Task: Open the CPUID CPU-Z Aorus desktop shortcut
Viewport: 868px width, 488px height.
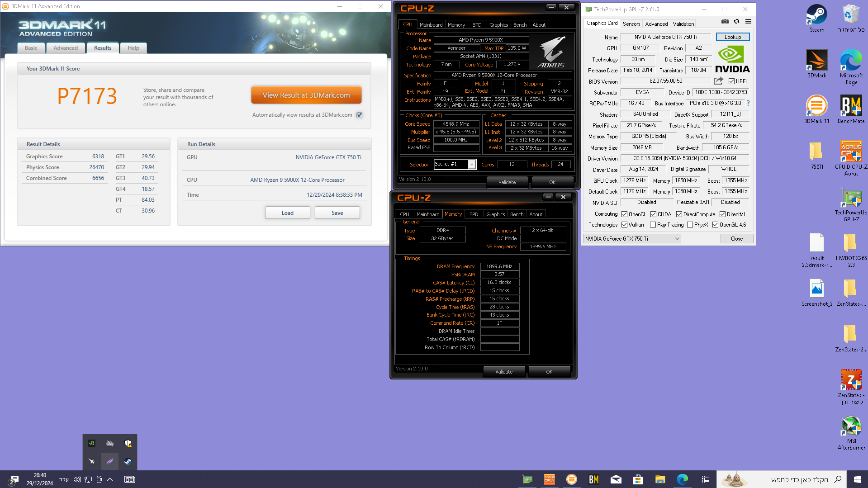Action: (x=851, y=158)
